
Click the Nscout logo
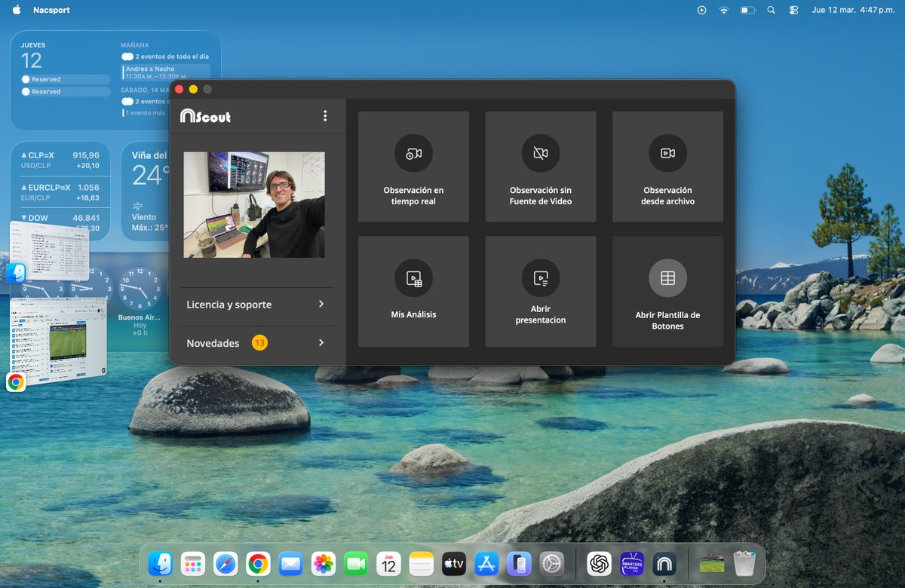coord(205,116)
